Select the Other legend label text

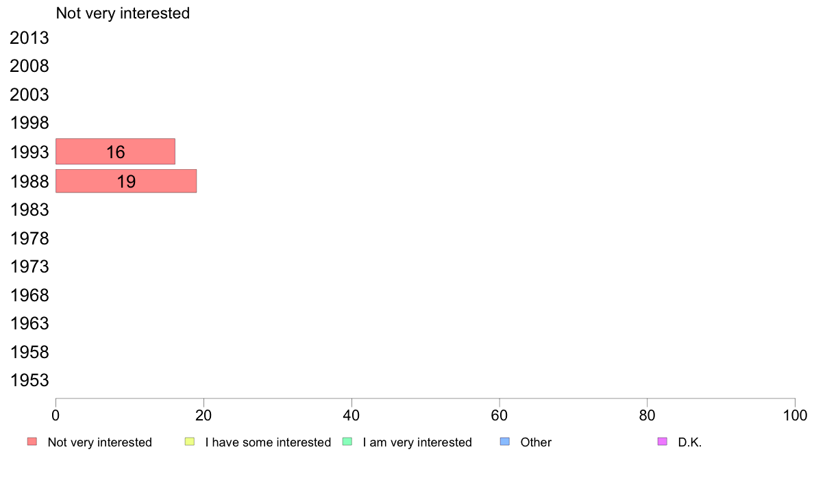click(536, 442)
